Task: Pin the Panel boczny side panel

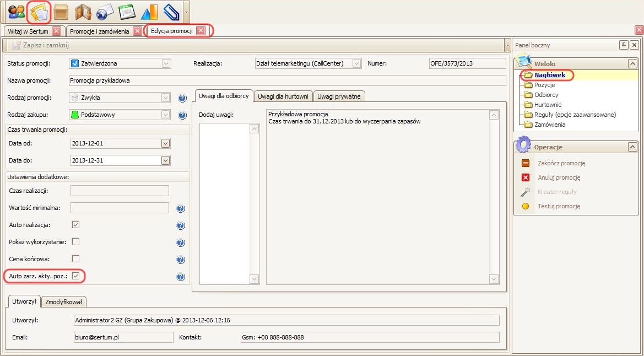Action: [624, 45]
